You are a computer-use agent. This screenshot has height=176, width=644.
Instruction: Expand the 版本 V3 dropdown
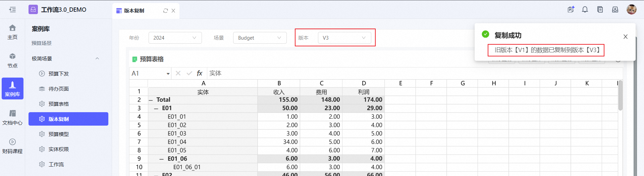[344, 38]
